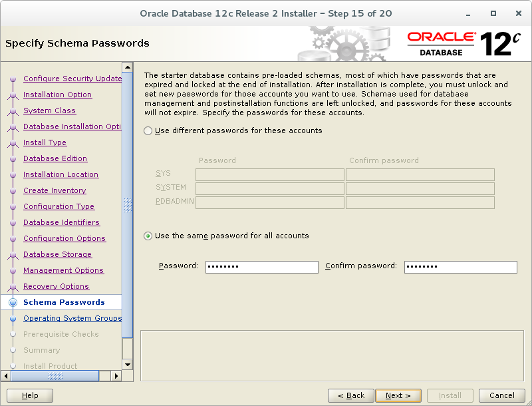
Task: Open Database Installation Options step
Action: 72,126
